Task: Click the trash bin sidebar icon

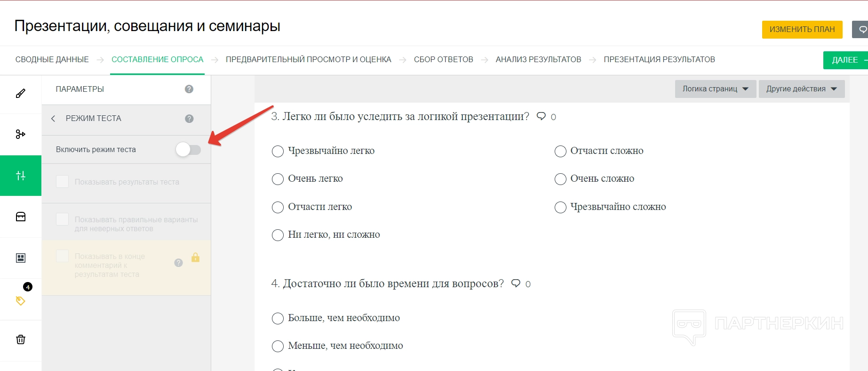Action: [21, 339]
